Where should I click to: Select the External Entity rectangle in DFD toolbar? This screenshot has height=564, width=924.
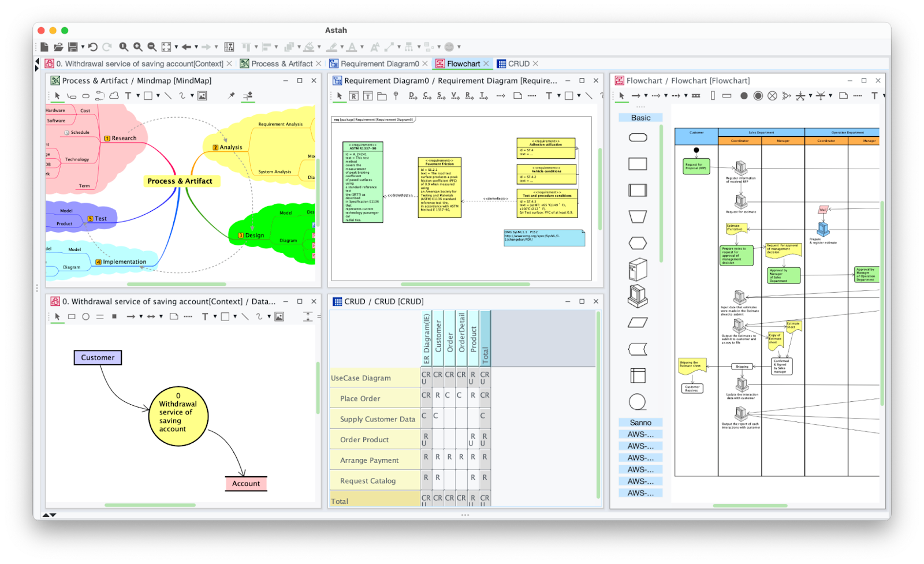coord(72,316)
